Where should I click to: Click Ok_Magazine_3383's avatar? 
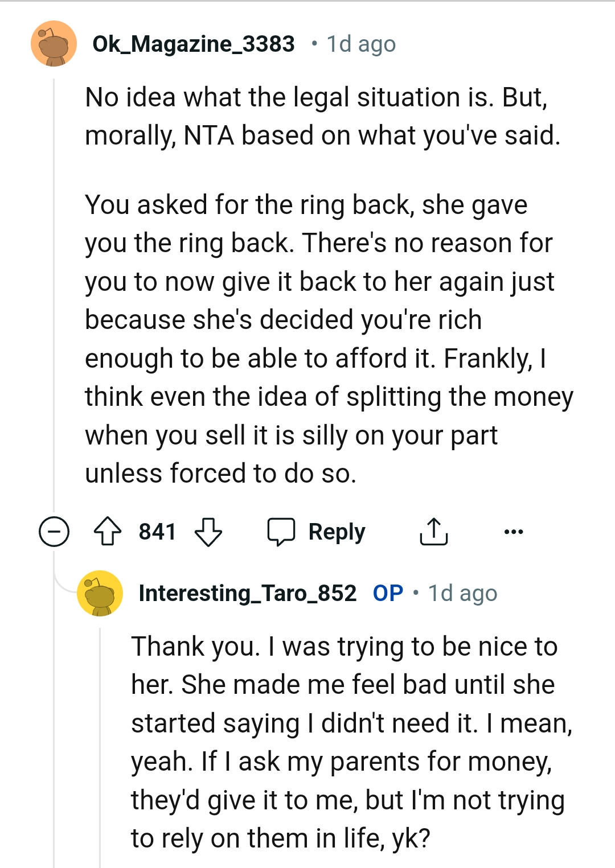coord(54,44)
